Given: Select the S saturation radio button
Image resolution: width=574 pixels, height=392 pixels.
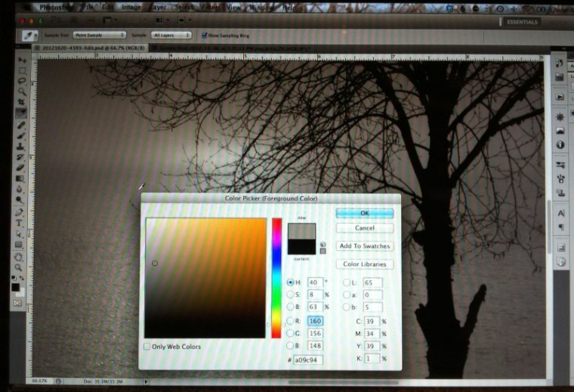Looking at the screenshot, I should click(x=290, y=295).
